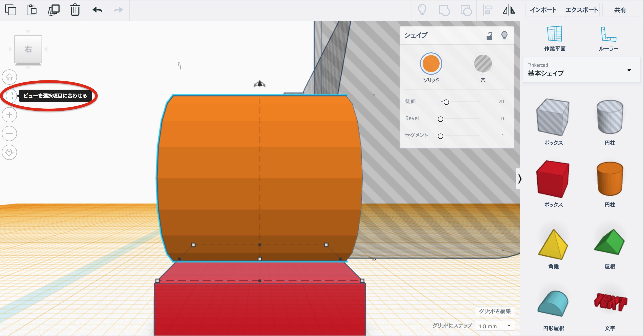Click the duplicate icon in toolbar
This screenshot has height=336, width=644.
click(53, 10)
